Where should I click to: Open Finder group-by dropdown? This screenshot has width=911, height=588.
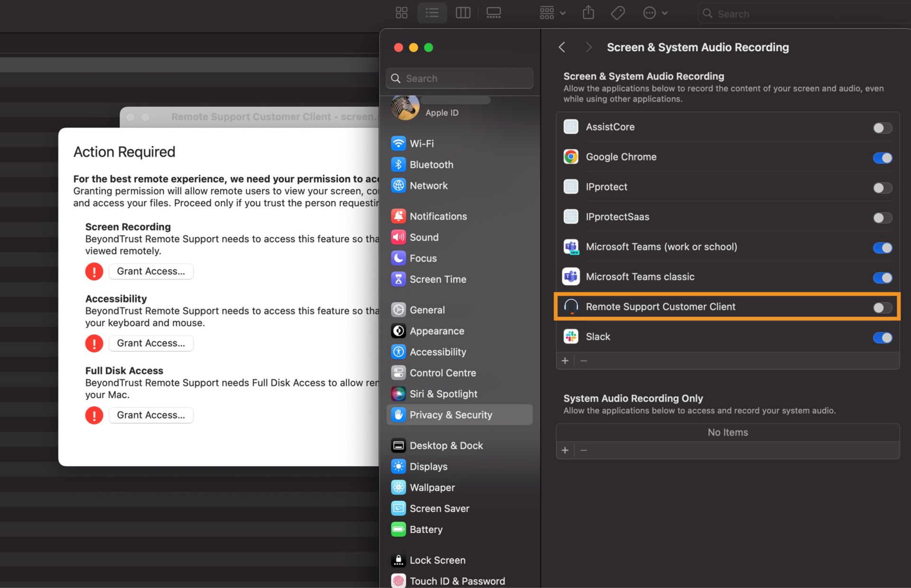(x=553, y=13)
